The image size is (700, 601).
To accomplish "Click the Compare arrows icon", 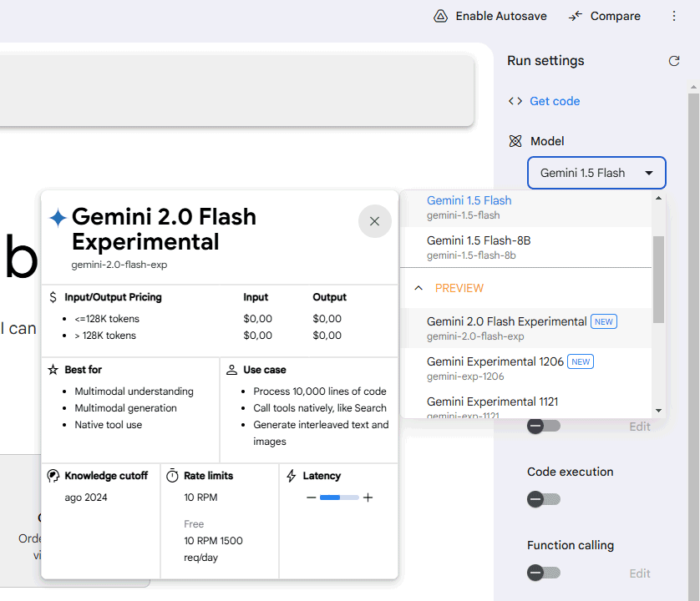I will pyautogui.click(x=576, y=16).
